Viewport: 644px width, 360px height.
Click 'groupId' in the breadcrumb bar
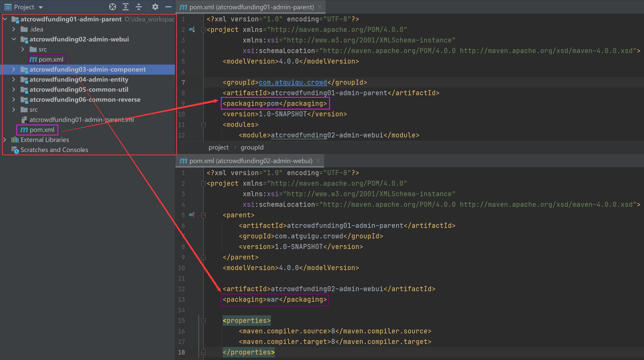tap(252, 147)
